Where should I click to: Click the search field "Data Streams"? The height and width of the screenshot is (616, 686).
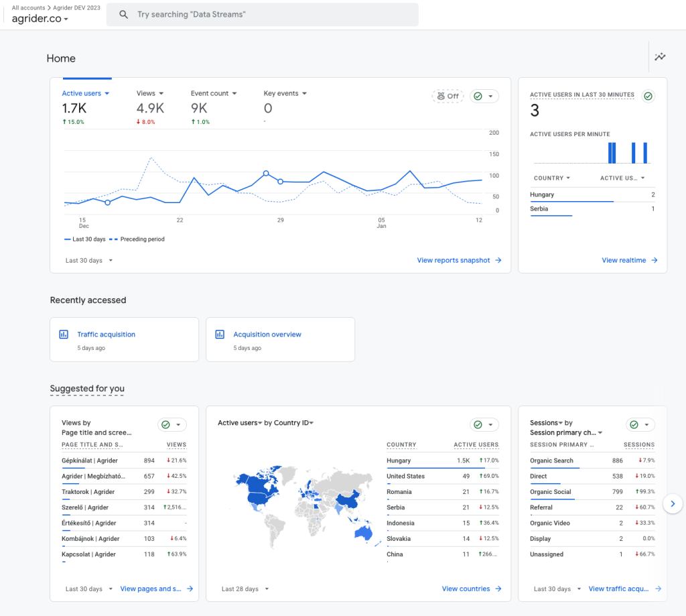pos(263,15)
